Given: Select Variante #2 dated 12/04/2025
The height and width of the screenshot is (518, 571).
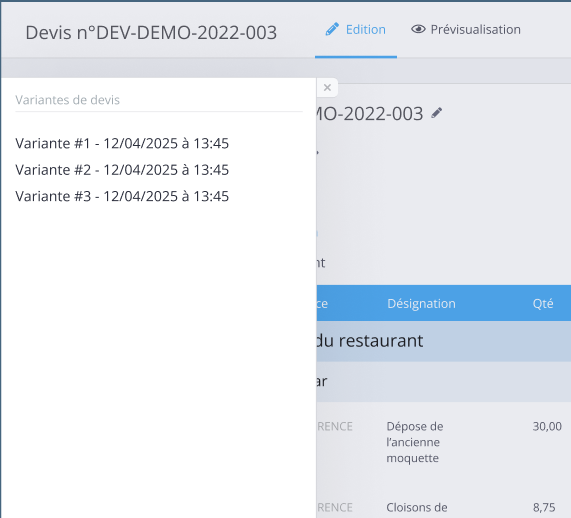Looking at the screenshot, I should click(x=122, y=170).
